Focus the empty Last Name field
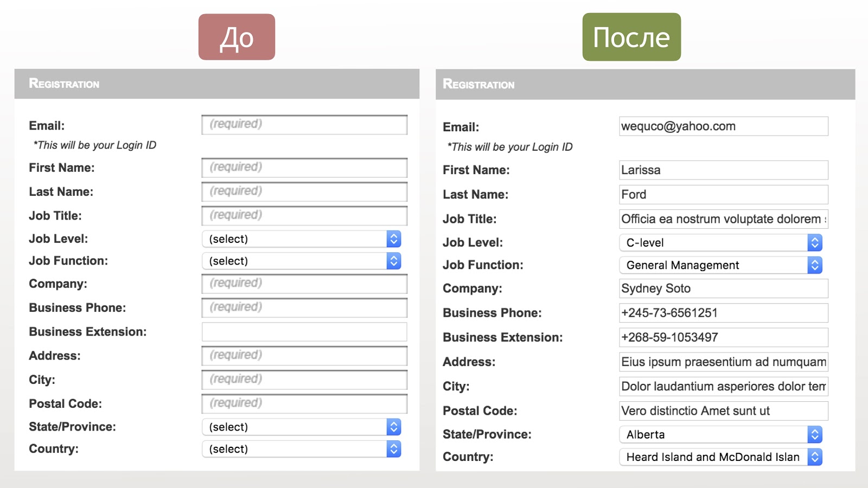Image resolution: width=868 pixels, height=488 pixels. pos(304,191)
